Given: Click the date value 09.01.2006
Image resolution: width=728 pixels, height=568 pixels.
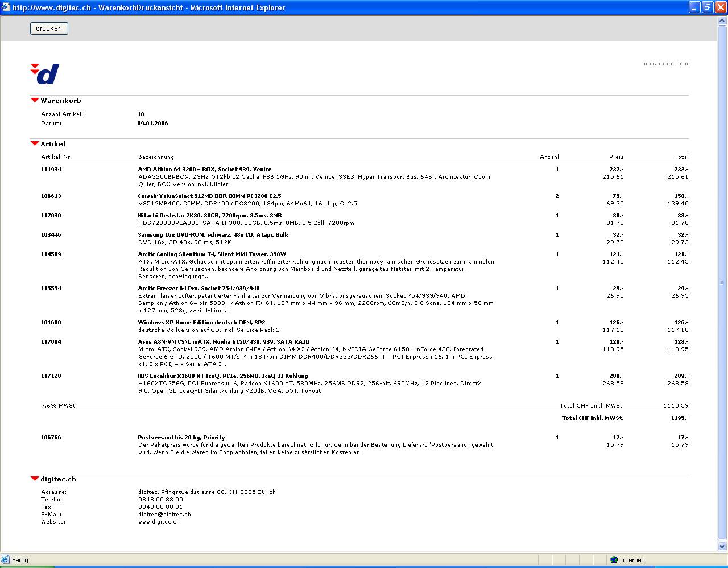Looking at the screenshot, I should pyautogui.click(x=152, y=124).
